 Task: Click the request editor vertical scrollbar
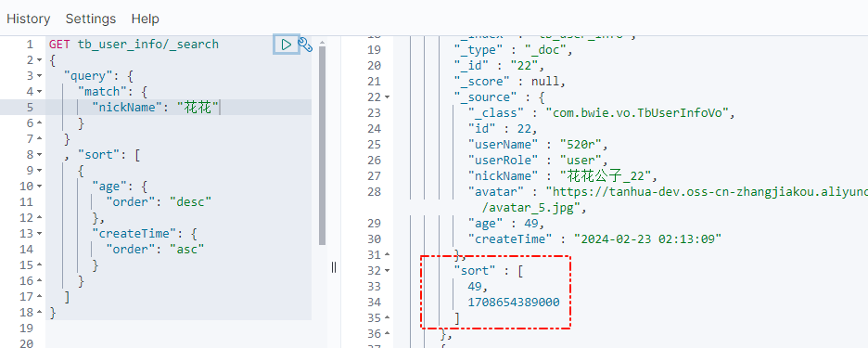(322, 145)
